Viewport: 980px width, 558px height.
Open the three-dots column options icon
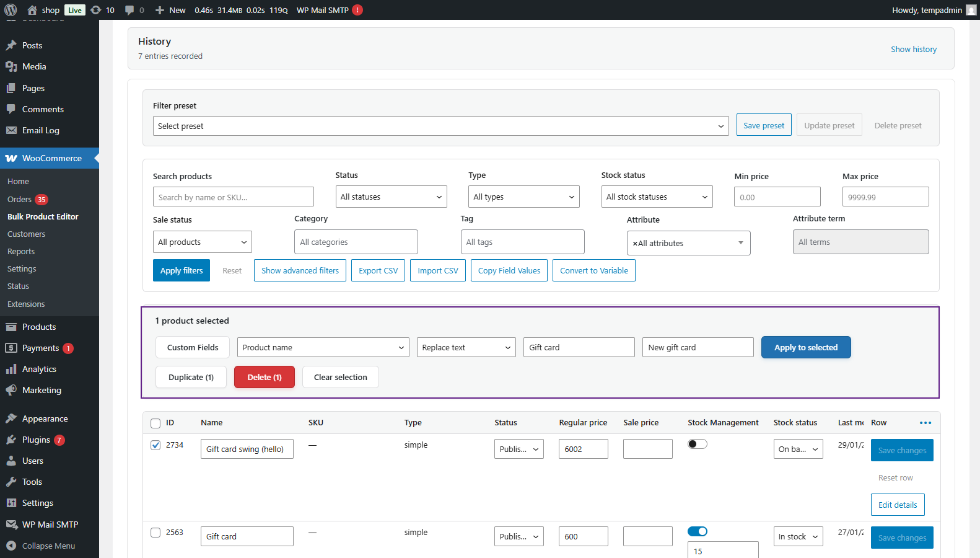pyautogui.click(x=925, y=423)
